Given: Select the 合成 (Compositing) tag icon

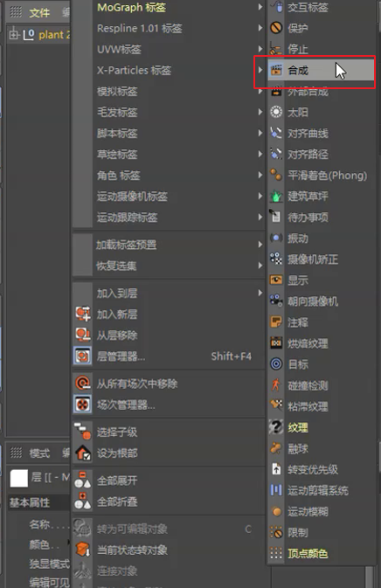Looking at the screenshot, I should [x=276, y=70].
